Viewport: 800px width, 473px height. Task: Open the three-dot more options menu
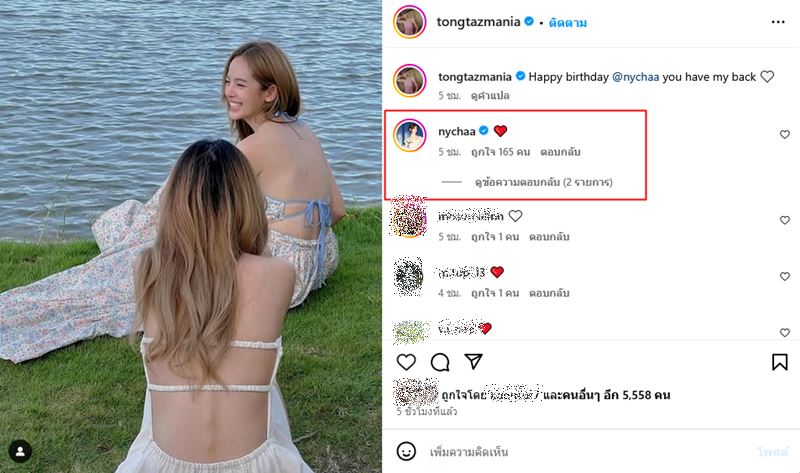[x=779, y=21]
